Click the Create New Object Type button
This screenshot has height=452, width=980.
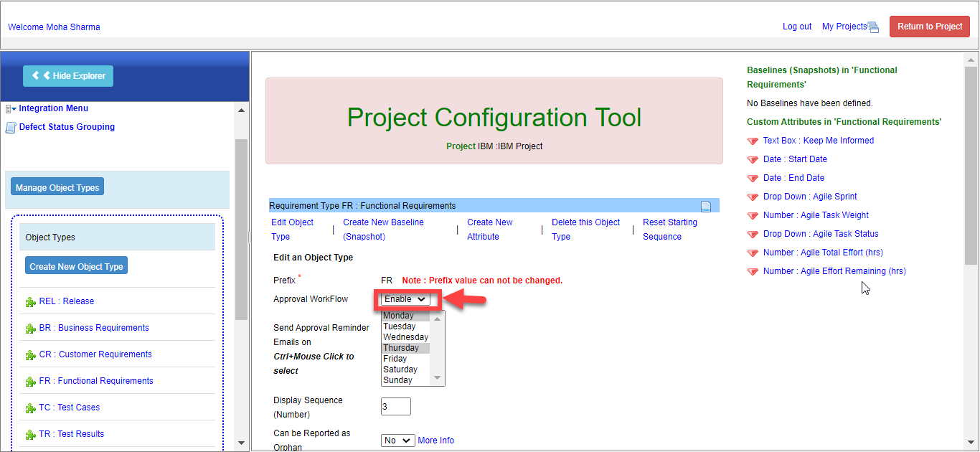pyautogui.click(x=76, y=265)
